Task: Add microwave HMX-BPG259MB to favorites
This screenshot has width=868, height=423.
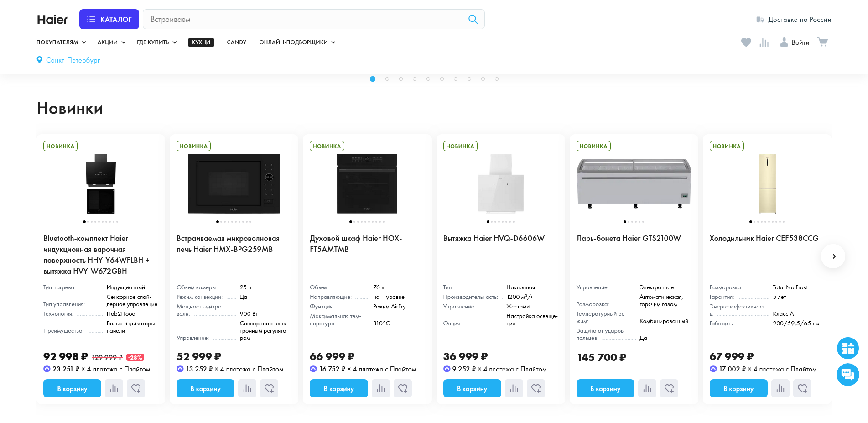Action: point(269,388)
